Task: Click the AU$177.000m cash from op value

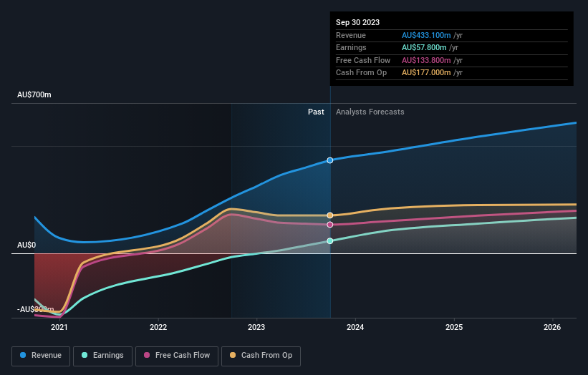Action: [x=426, y=73]
